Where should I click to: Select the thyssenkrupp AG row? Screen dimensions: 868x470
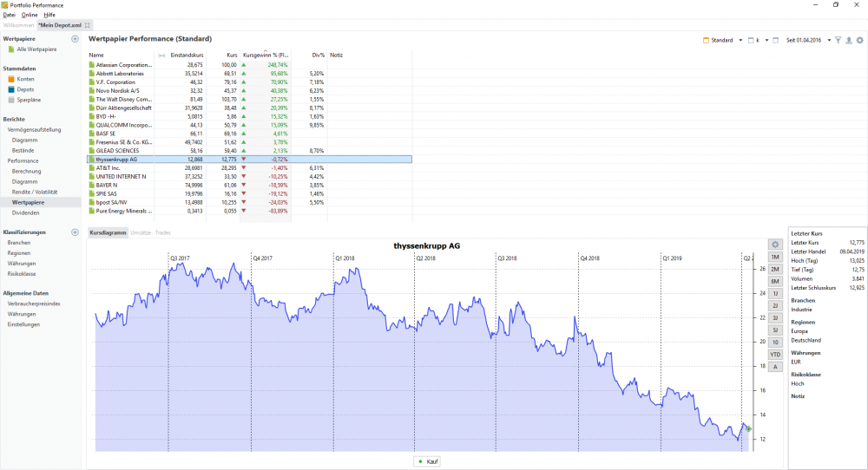(250, 160)
